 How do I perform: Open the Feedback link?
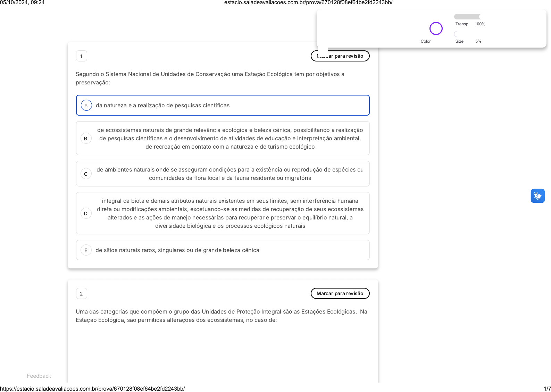39,376
